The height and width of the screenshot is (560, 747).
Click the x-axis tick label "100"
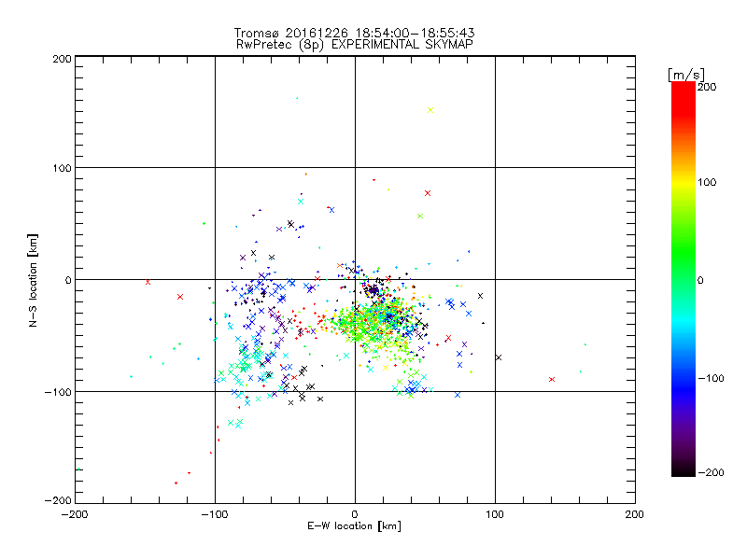click(x=495, y=514)
